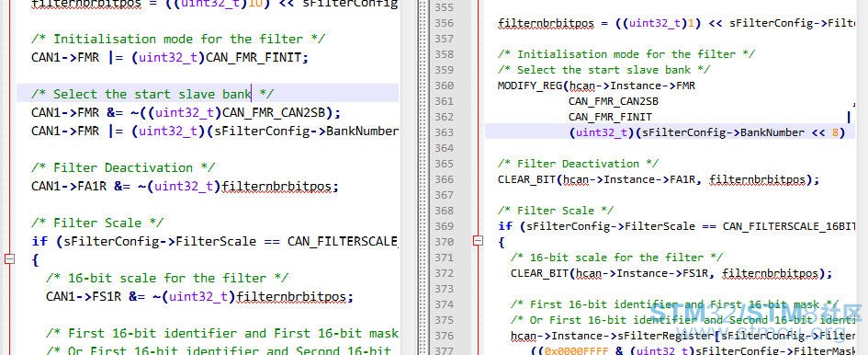Click the CAN1->FMR &= ~CAN_FMR_CAN2SB line

pos(186,113)
